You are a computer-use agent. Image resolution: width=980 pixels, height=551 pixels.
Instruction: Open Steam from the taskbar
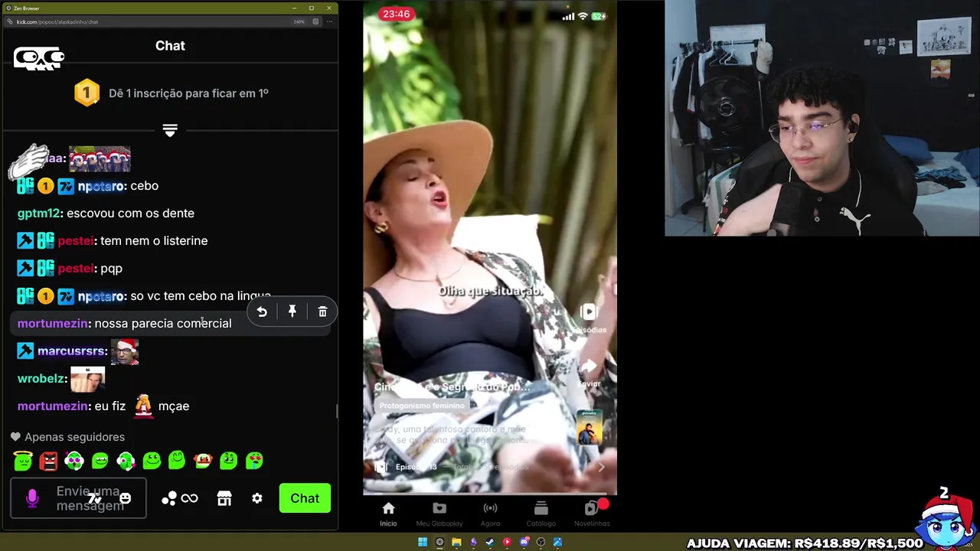pos(490,543)
